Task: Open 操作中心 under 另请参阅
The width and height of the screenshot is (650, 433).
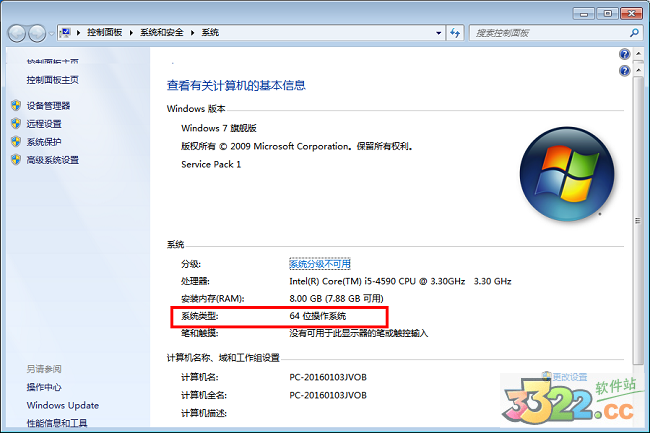Action: pos(44,387)
